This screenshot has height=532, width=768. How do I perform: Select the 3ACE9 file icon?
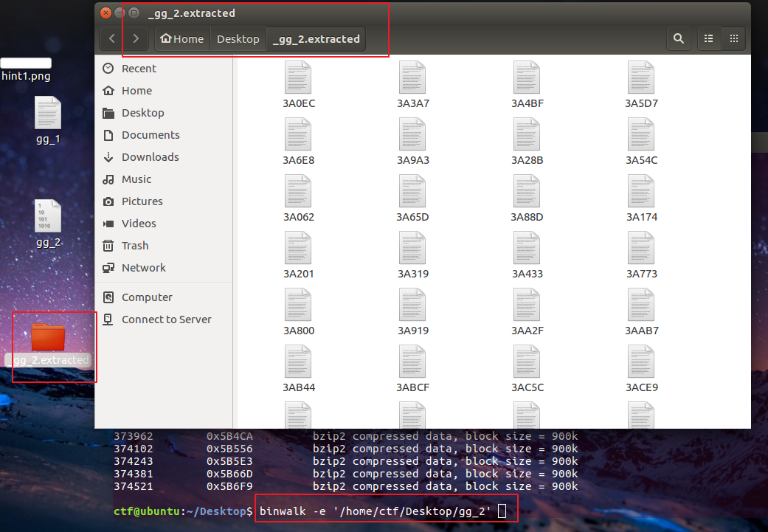pyautogui.click(x=641, y=362)
